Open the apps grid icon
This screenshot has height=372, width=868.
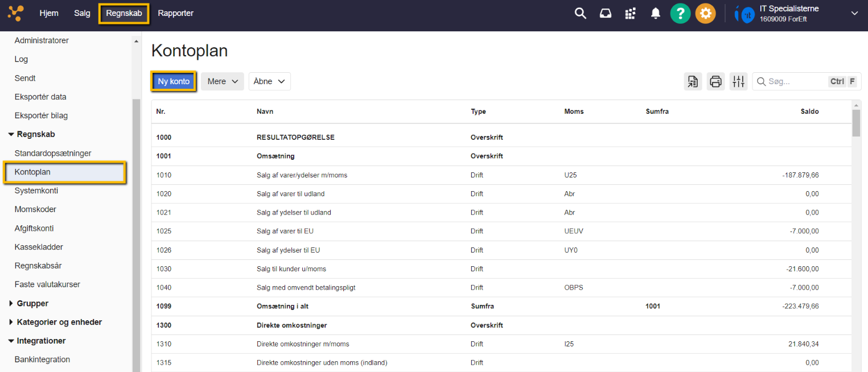630,14
